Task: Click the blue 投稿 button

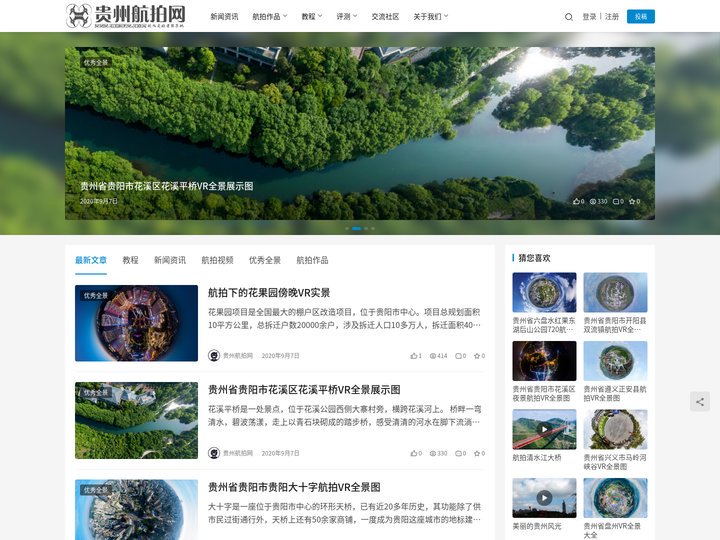Action: pyautogui.click(x=641, y=17)
